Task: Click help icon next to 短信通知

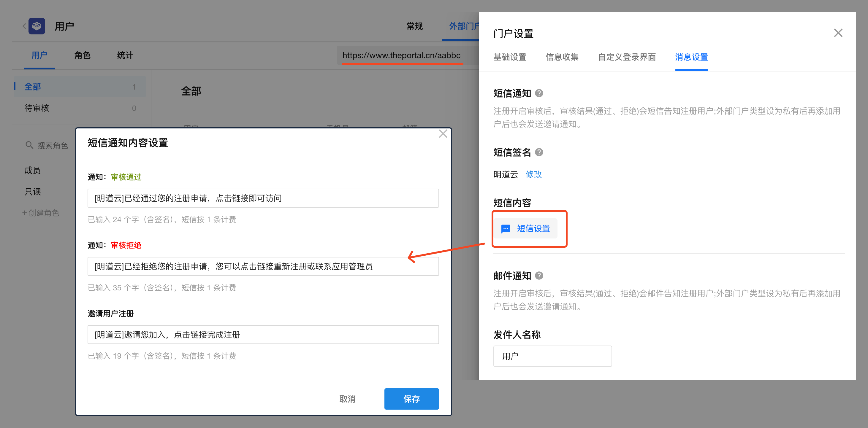Action: [539, 93]
